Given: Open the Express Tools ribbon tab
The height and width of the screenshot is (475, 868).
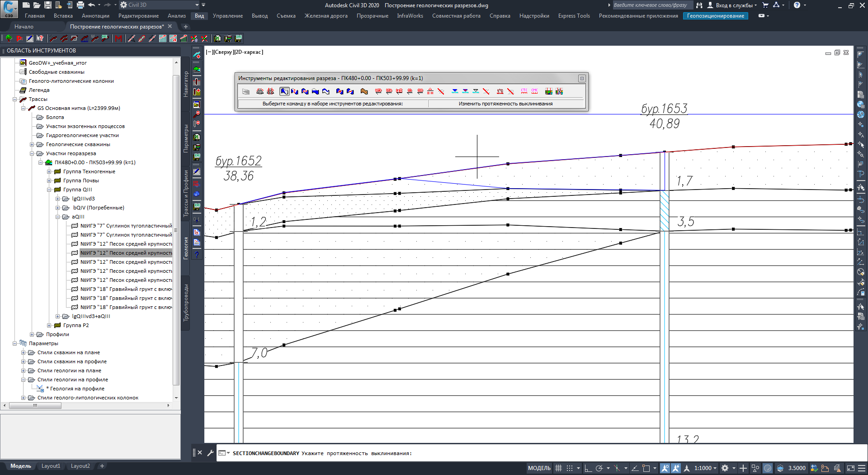Looking at the screenshot, I should pyautogui.click(x=574, y=16).
